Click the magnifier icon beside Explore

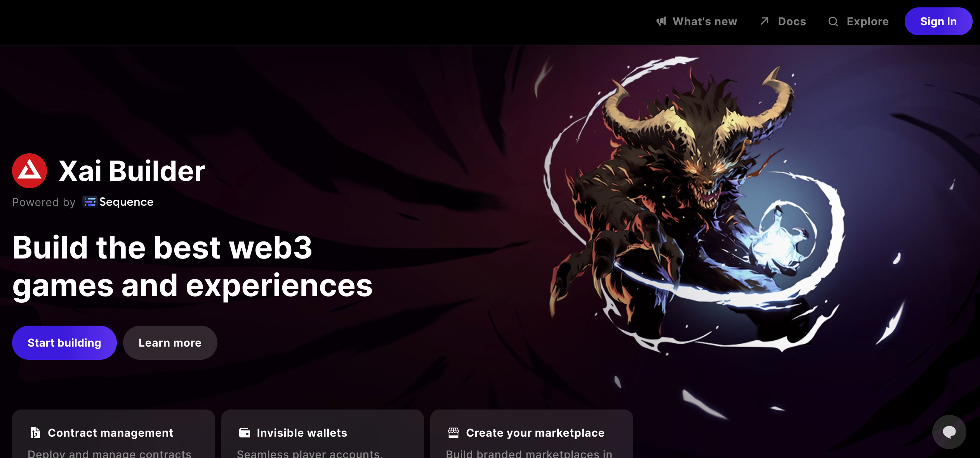(x=833, y=21)
